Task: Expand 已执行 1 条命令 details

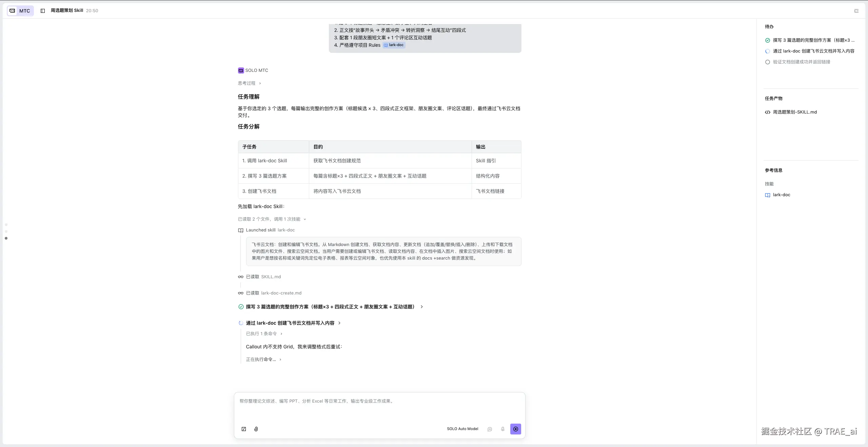Action: click(x=264, y=334)
